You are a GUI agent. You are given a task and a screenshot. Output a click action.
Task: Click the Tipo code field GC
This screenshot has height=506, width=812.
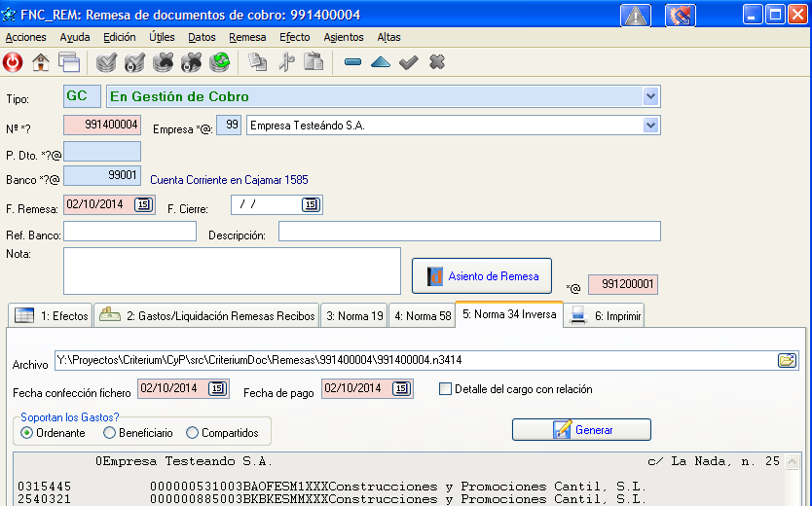pos(82,96)
